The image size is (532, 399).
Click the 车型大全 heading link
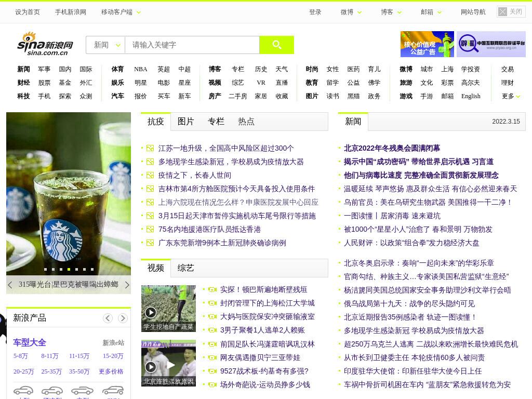coord(30,343)
